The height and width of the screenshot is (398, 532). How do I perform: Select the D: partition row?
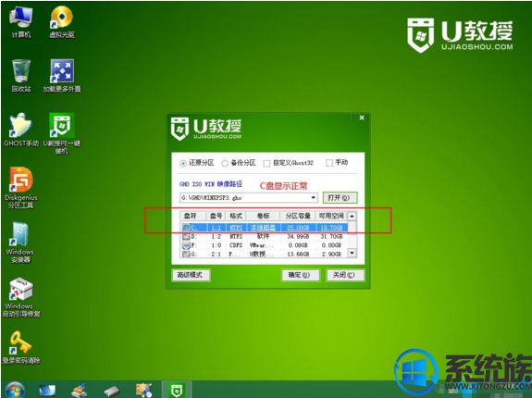click(x=265, y=237)
